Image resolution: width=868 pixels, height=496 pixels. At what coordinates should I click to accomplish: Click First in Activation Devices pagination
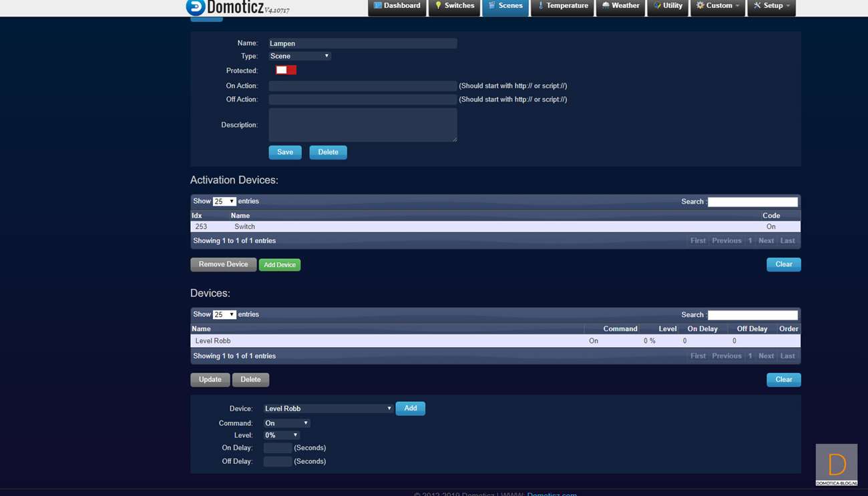coord(698,241)
